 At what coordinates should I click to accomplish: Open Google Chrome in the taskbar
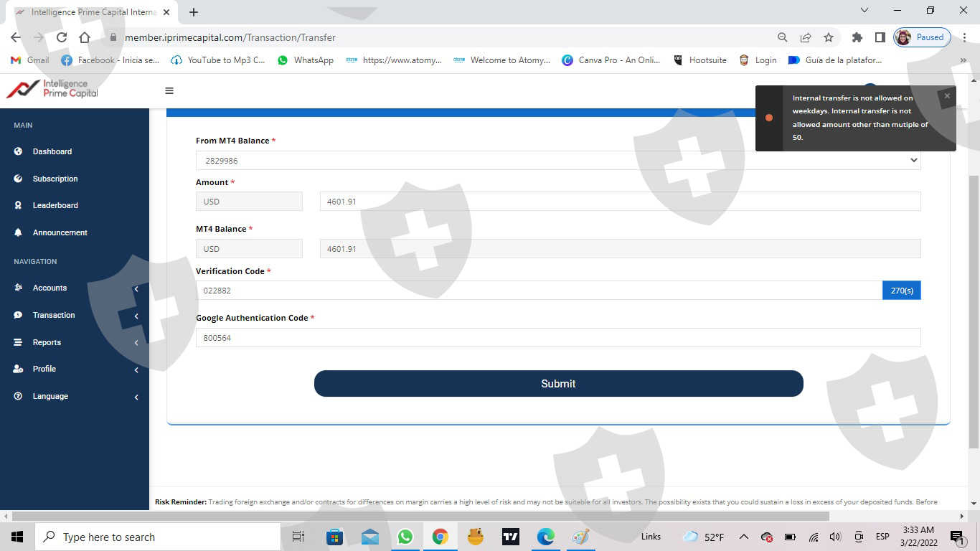440,537
